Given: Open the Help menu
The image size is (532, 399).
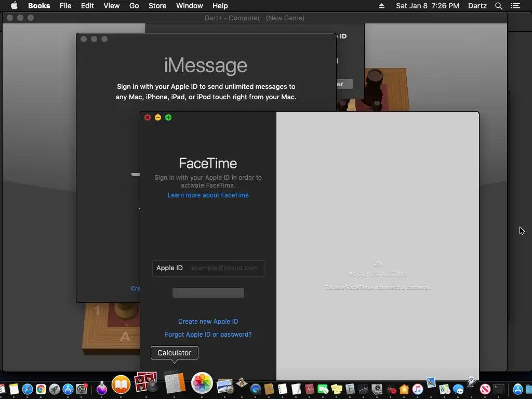Looking at the screenshot, I should coord(220,6).
